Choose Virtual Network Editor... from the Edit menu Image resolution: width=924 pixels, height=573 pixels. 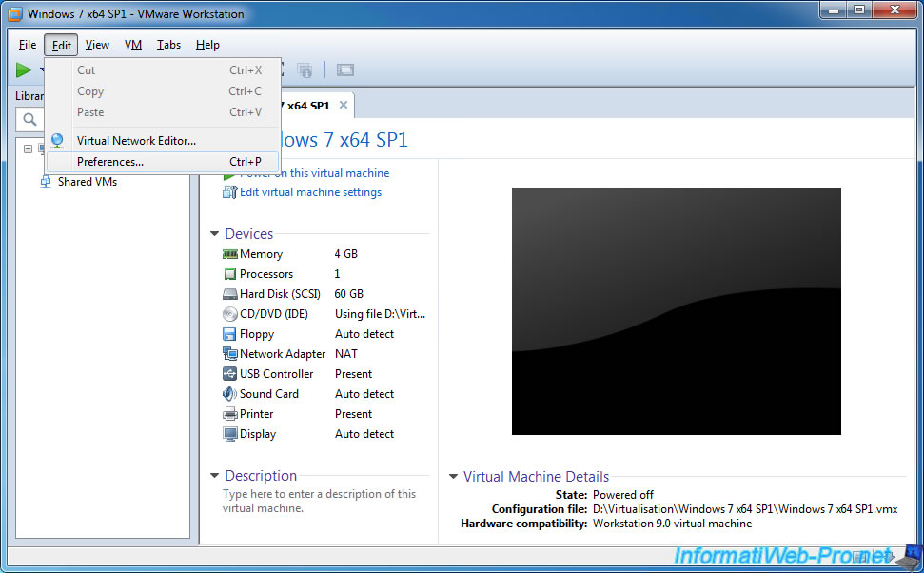(163, 140)
